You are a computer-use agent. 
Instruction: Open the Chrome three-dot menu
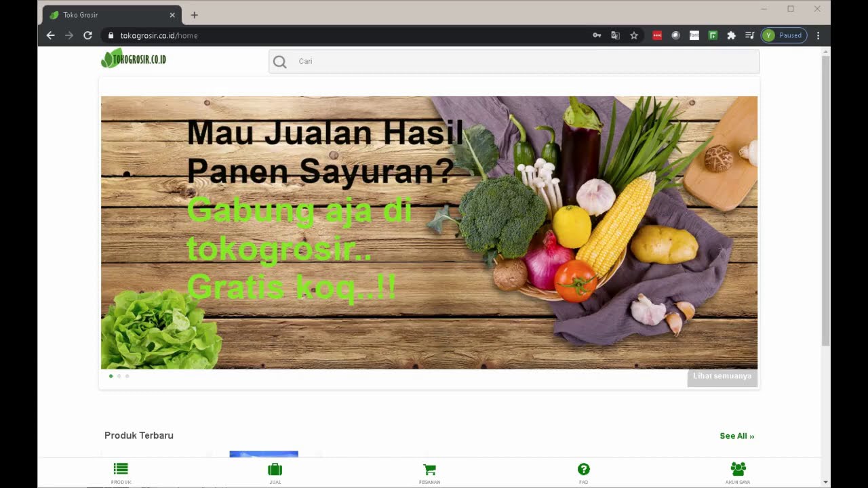818,35
